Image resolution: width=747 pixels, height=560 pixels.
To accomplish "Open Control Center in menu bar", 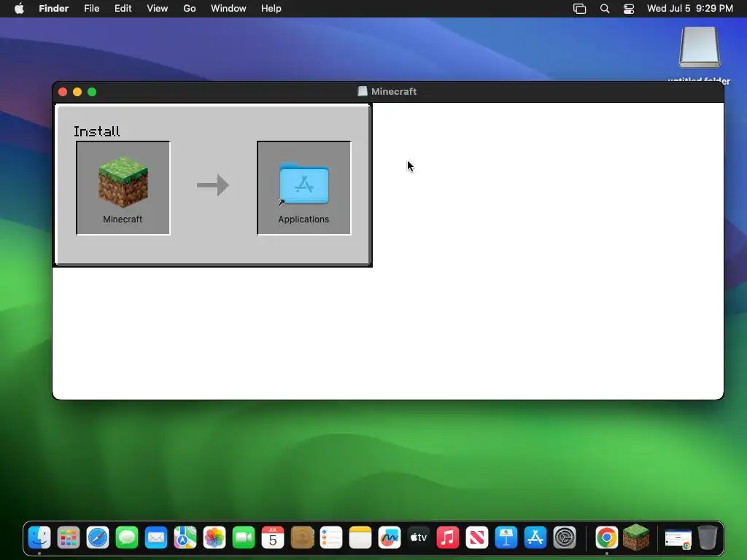I will [629, 9].
